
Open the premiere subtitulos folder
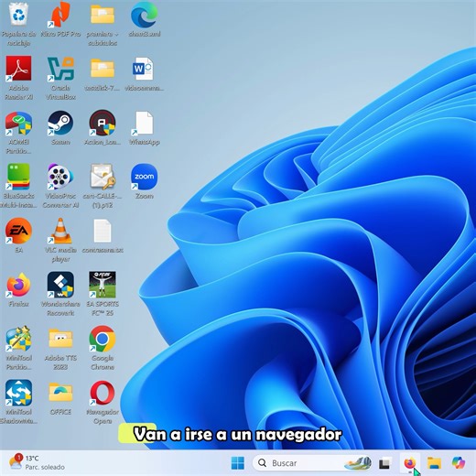point(103,16)
